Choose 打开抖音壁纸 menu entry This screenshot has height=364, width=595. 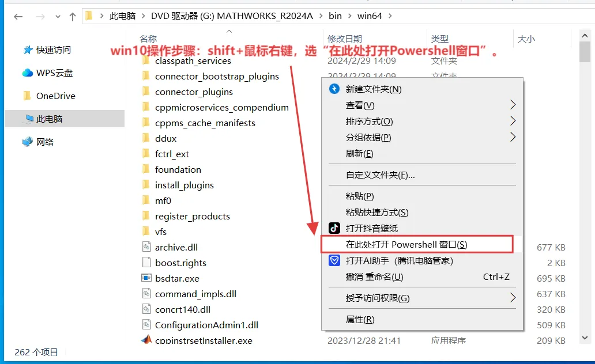point(422,228)
